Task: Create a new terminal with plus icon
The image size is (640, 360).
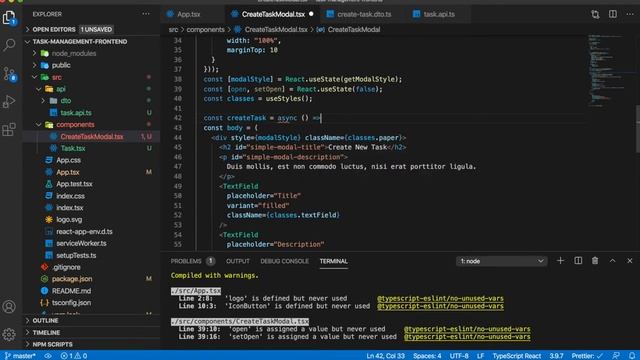Action: pos(560,261)
